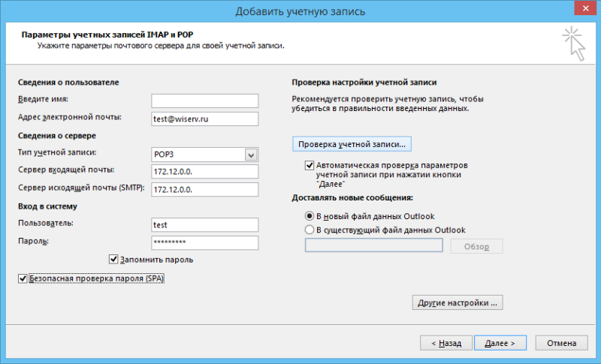Toggle 'Безопасная проверка пароля (SPA)' checkbox
601x364 pixels.
pos(23,278)
